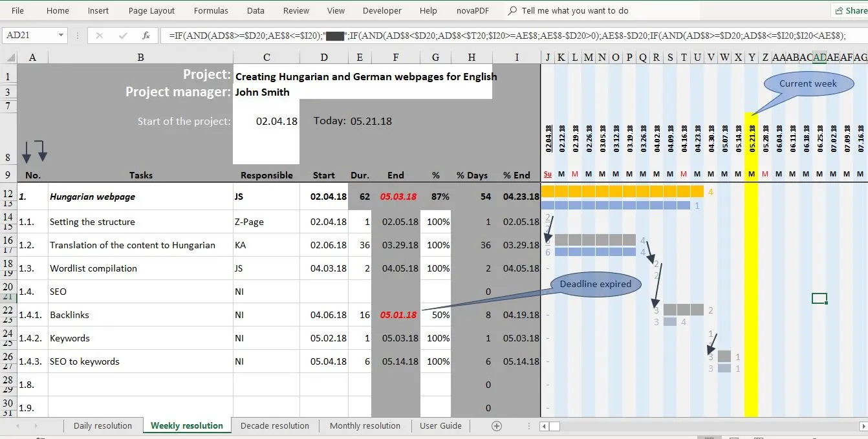The height and width of the screenshot is (439, 868).
Task: Switch to the Daily resolution sheet tab
Action: coord(103,425)
